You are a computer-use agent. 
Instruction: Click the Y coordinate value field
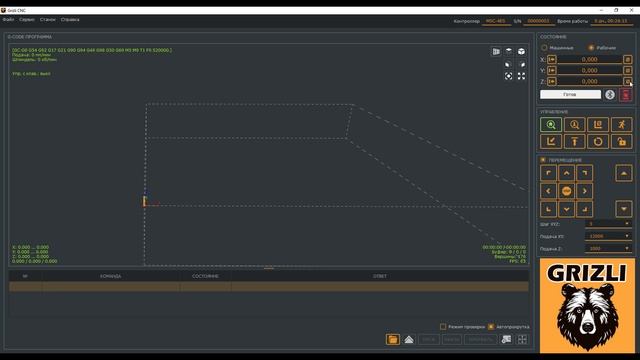(589, 71)
